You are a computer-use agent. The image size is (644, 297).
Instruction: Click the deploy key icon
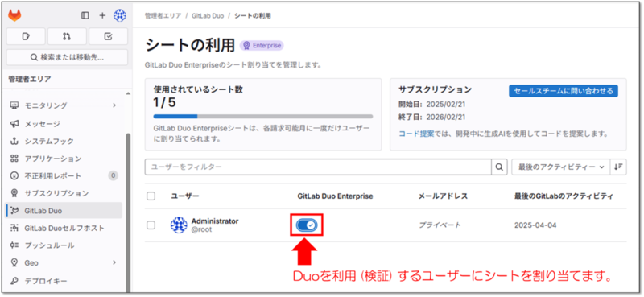click(14, 281)
